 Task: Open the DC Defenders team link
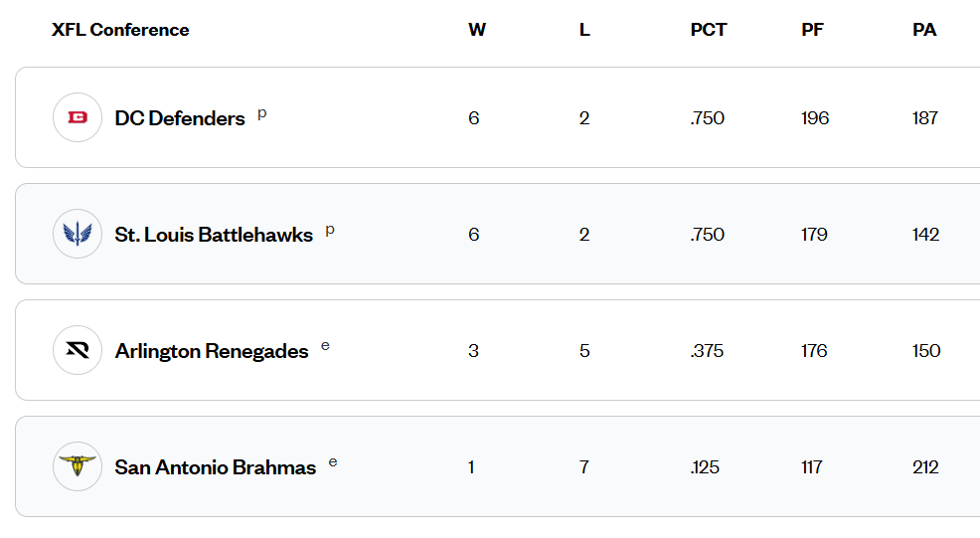[x=180, y=118]
